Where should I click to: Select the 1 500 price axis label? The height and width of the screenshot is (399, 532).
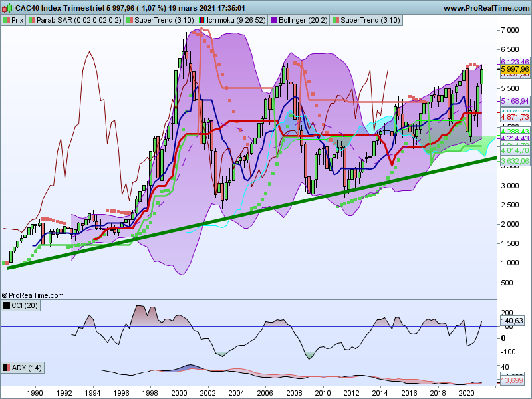click(x=510, y=243)
